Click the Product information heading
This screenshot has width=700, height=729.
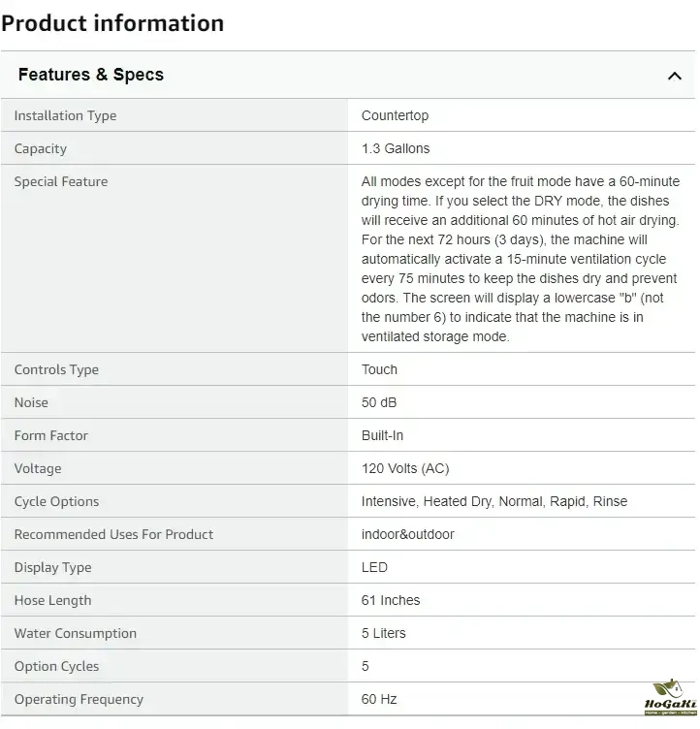[112, 23]
